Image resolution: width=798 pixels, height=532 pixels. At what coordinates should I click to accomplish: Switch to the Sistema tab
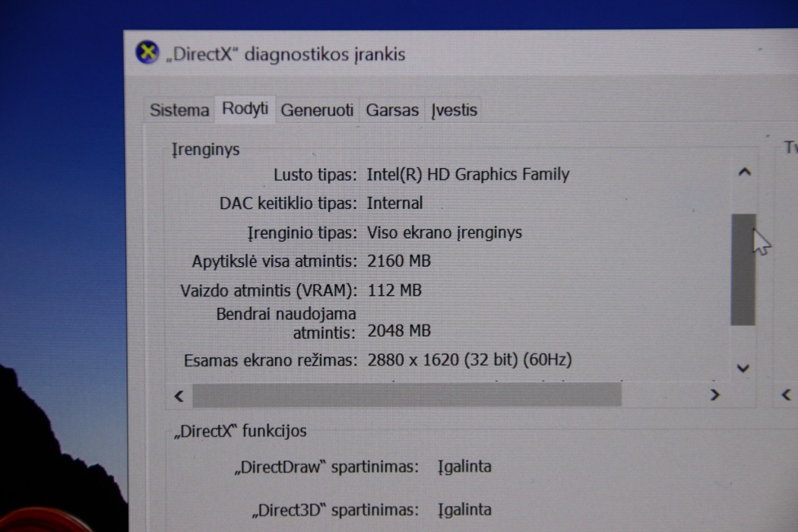179,110
